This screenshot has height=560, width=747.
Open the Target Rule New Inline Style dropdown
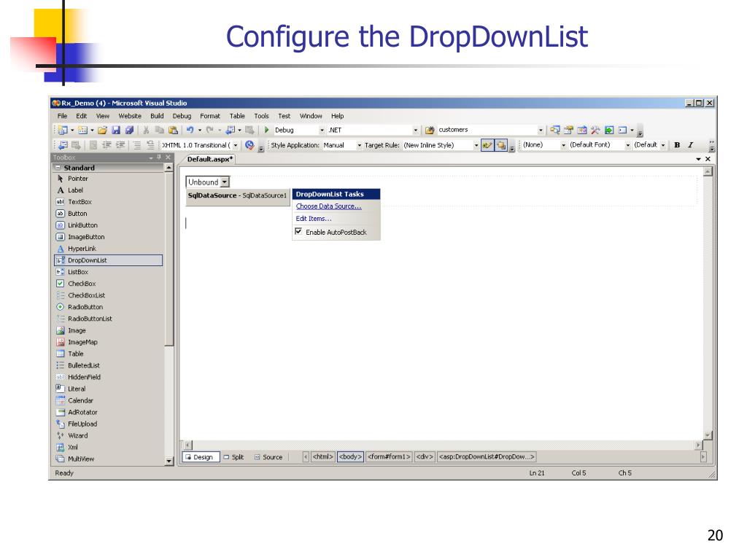476,145
